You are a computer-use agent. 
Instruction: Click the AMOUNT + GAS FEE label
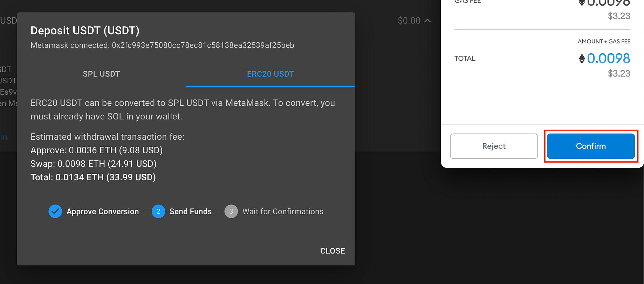coord(604,41)
